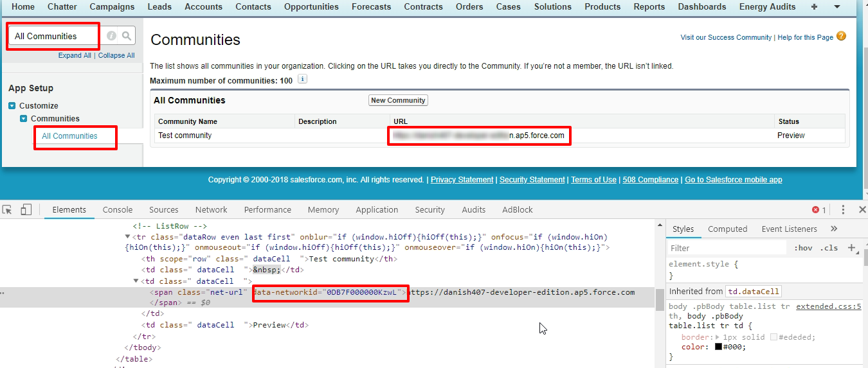Click the plus icon to add tab

814,7
